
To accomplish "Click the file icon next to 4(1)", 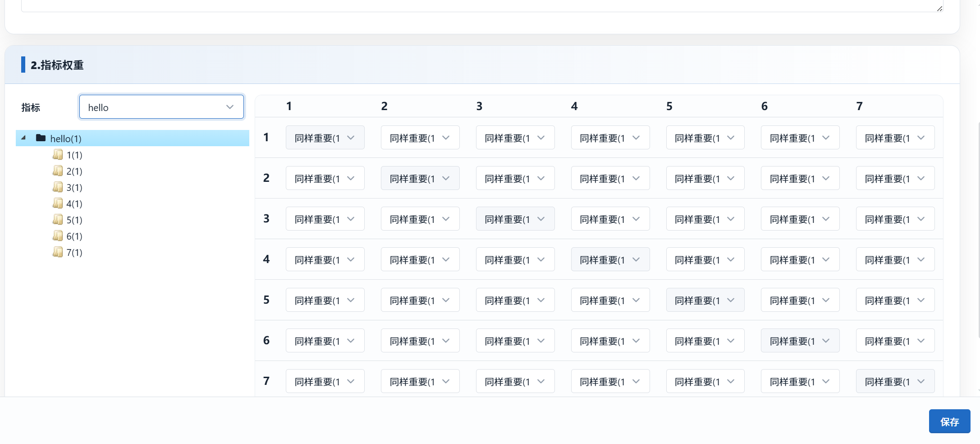I will (58, 203).
